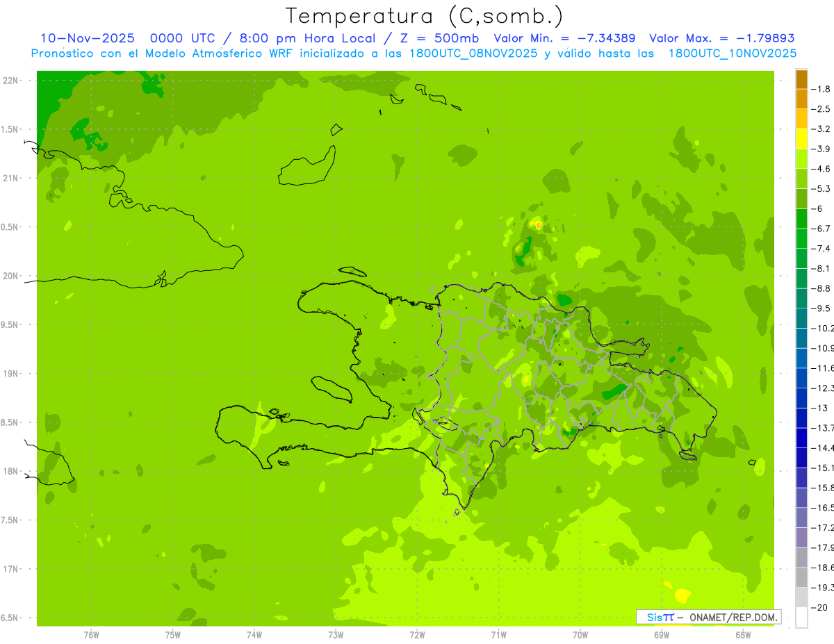Viewport: 834px width, 644px height.
Task: Click the '71W' longitude axis label
Action: 498,635
